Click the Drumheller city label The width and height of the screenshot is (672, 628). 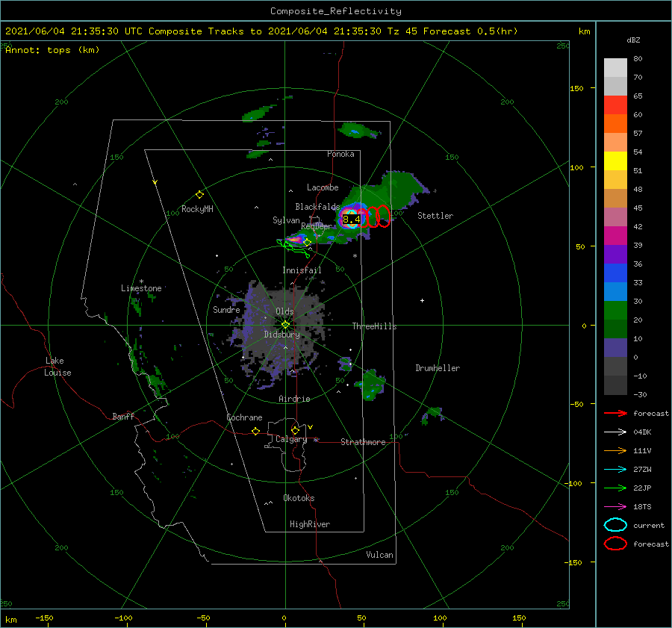[x=438, y=368]
